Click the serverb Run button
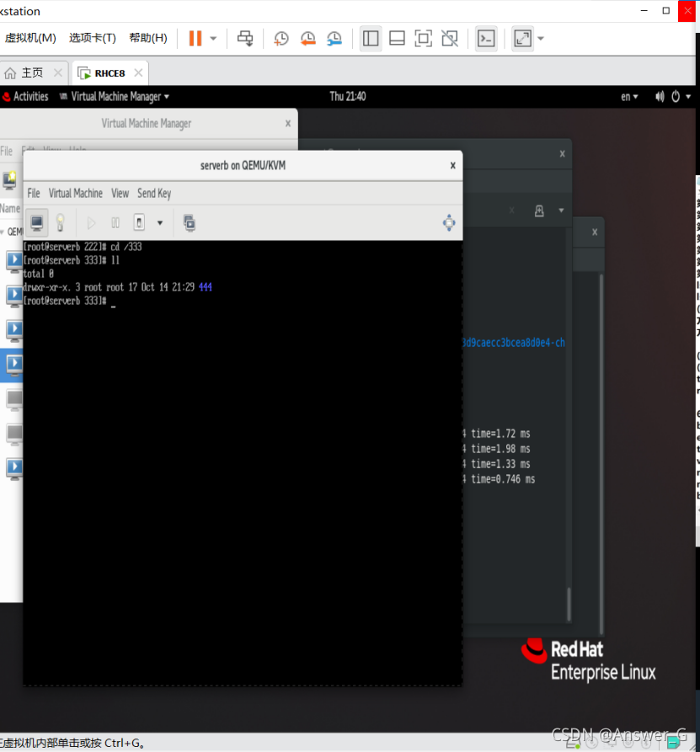Viewport: 700px width, 752px height. pos(91,222)
